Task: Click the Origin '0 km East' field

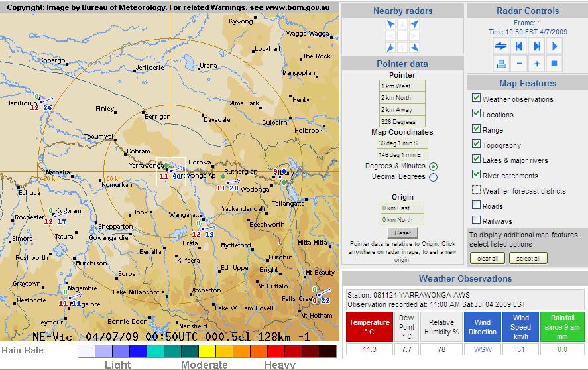Action: point(402,208)
